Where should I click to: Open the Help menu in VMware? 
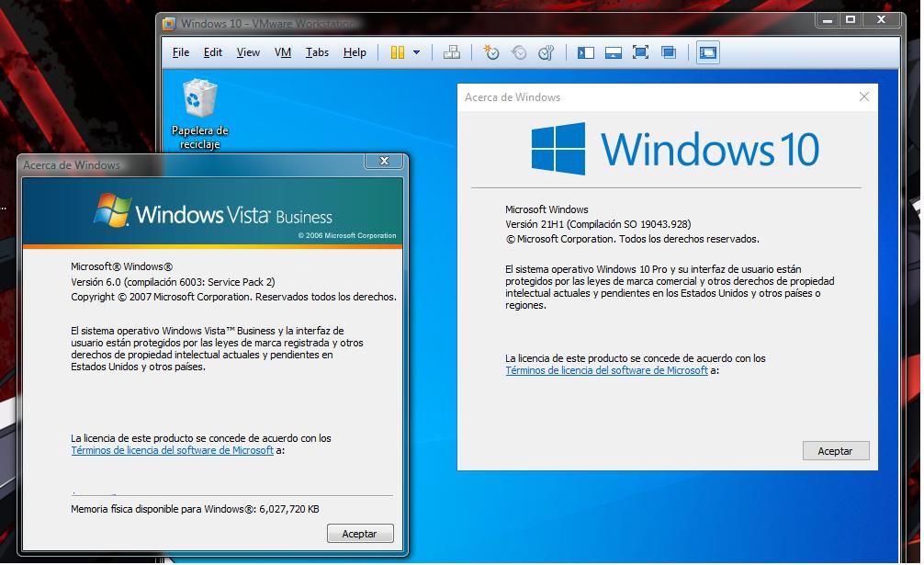tap(355, 52)
